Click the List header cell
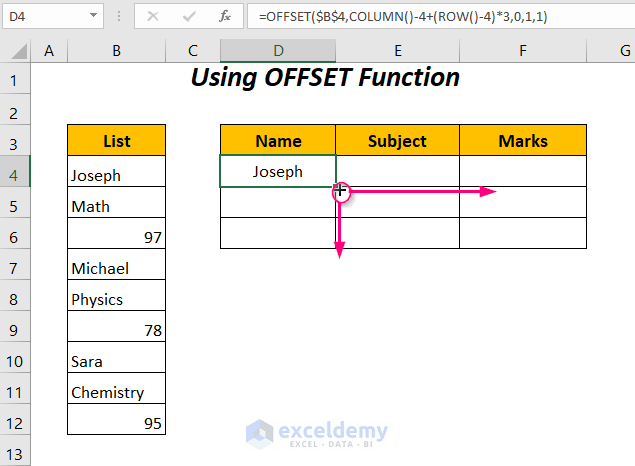This screenshot has height=466, width=635. tap(116, 141)
